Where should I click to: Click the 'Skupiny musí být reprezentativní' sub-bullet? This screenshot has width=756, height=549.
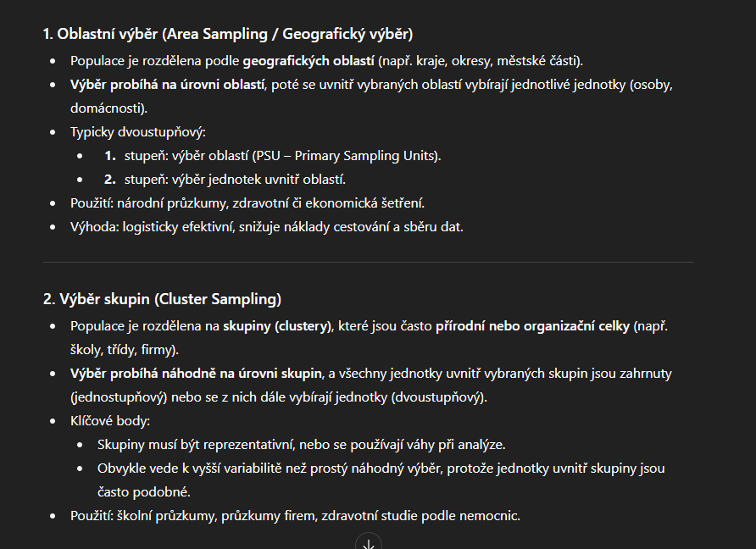click(302, 445)
